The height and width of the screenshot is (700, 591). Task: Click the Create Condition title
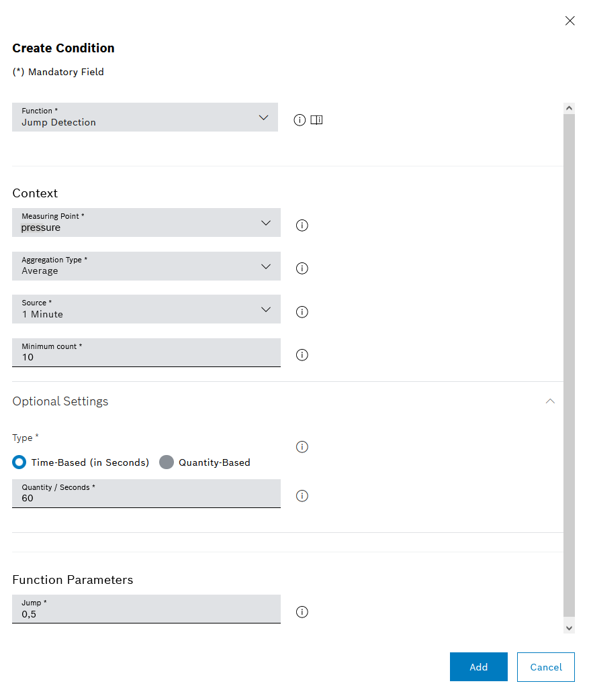tap(63, 48)
